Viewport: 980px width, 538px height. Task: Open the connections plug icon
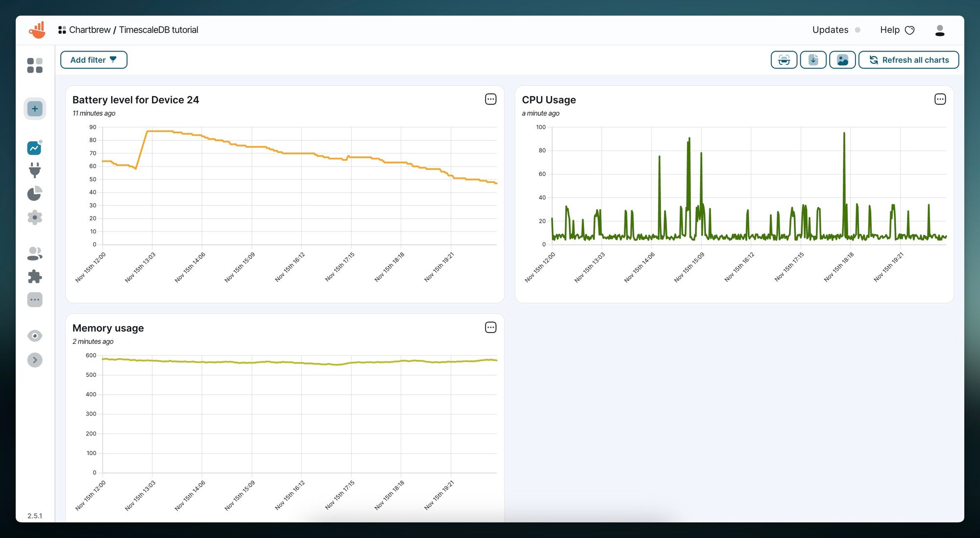pos(35,170)
